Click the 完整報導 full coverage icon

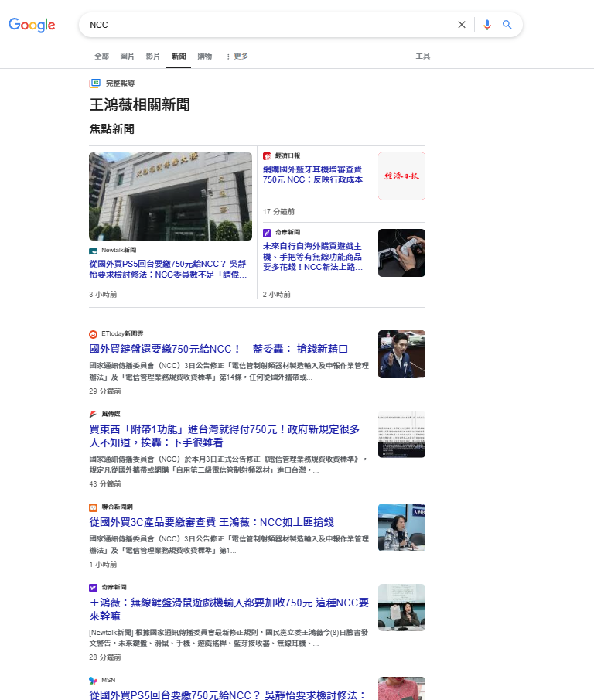(x=94, y=83)
